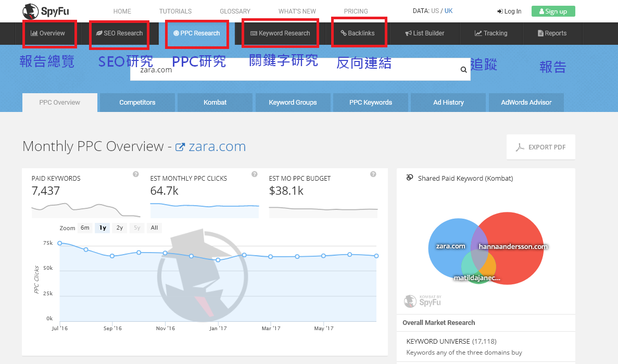The width and height of the screenshot is (618, 364).
Task: Click the green Sign up button
Action: pyautogui.click(x=553, y=11)
